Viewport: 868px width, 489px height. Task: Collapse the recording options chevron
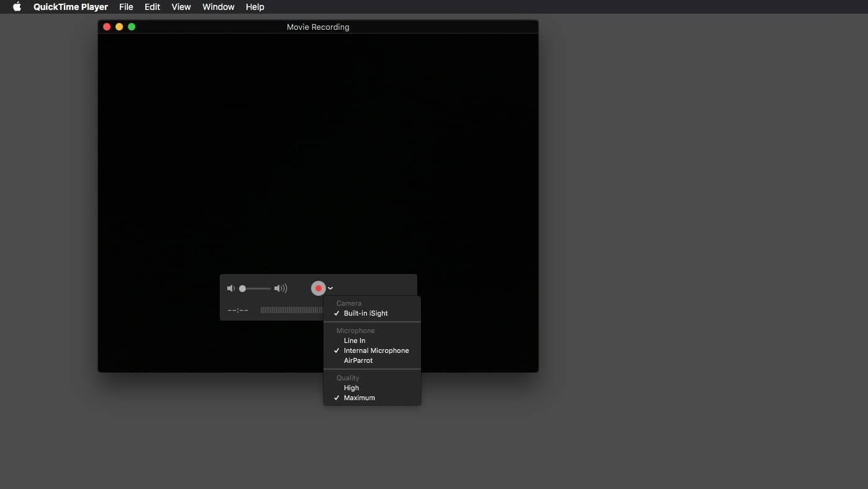click(x=330, y=288)
